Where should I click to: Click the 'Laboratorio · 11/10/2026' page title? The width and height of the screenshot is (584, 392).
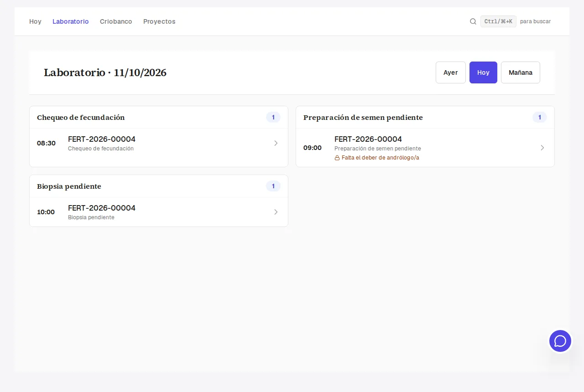coord(105,72)
